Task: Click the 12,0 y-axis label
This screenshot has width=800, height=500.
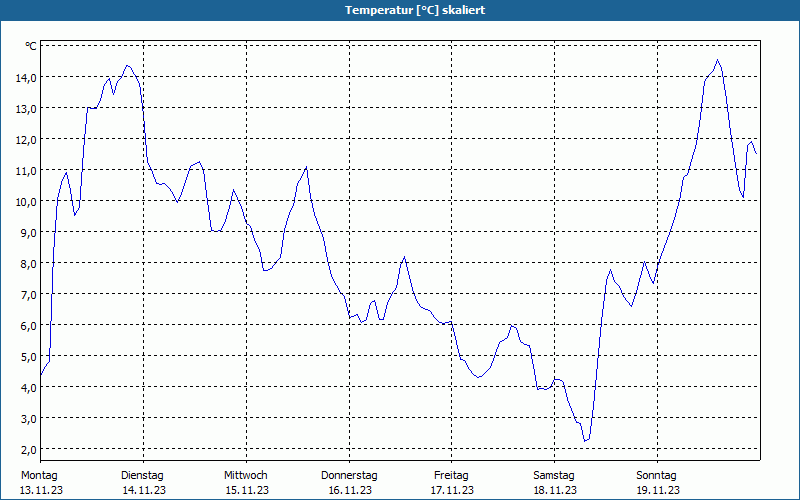Action: (x=26, y=140)
